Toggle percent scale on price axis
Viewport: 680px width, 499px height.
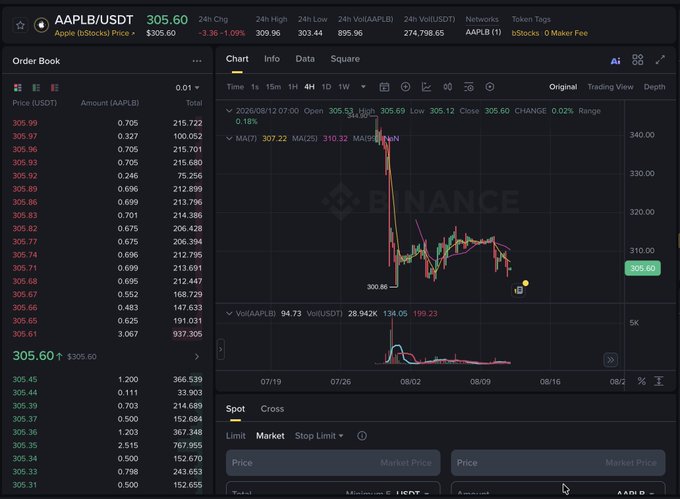[641, 381]
